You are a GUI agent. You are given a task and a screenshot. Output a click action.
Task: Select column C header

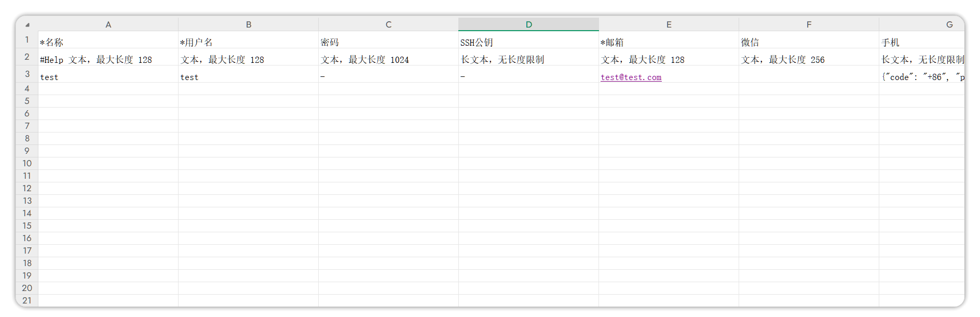coord(388,24)
